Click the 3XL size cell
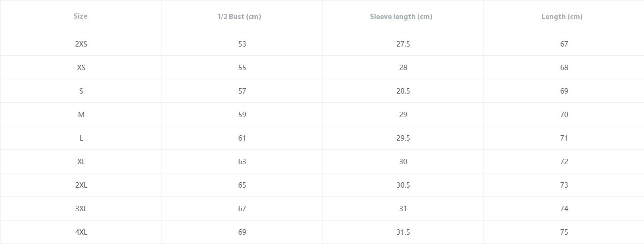Image resolution: width=644 pixels, height=244 pixels. coord(81,209)
